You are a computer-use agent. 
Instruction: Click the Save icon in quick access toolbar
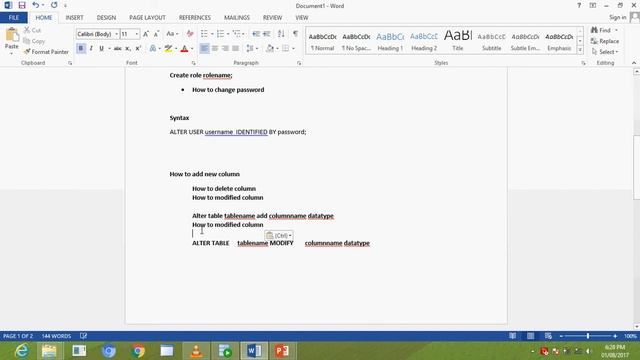[x=22, y=5]
